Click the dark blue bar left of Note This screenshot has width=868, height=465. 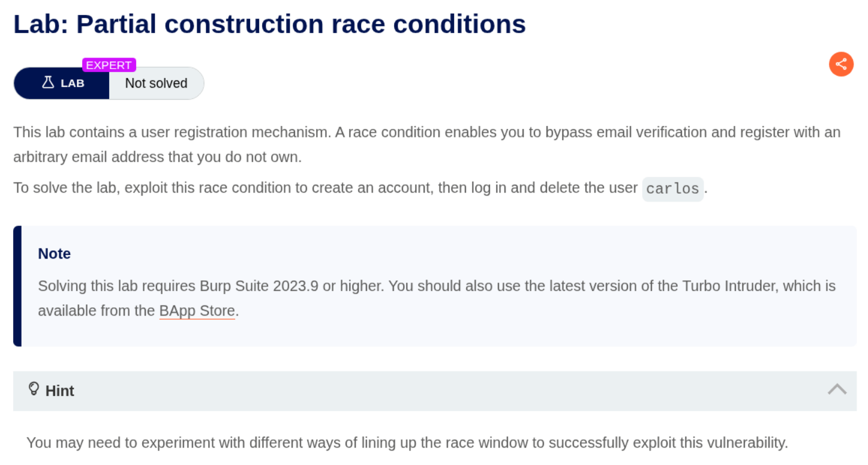[17, 286]
